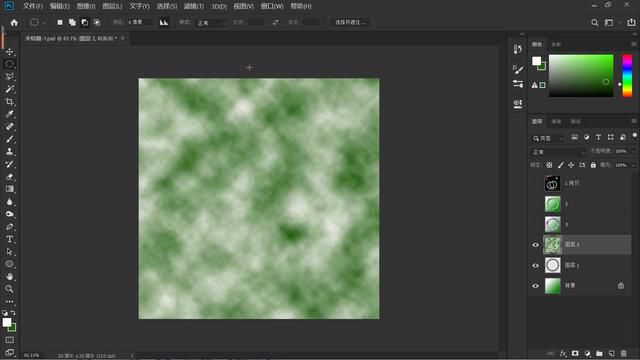Expand the layer opacity dropdown arrow
Image resolution: width=640 pixels, height=360 pixels.
(x=633, y=151)
